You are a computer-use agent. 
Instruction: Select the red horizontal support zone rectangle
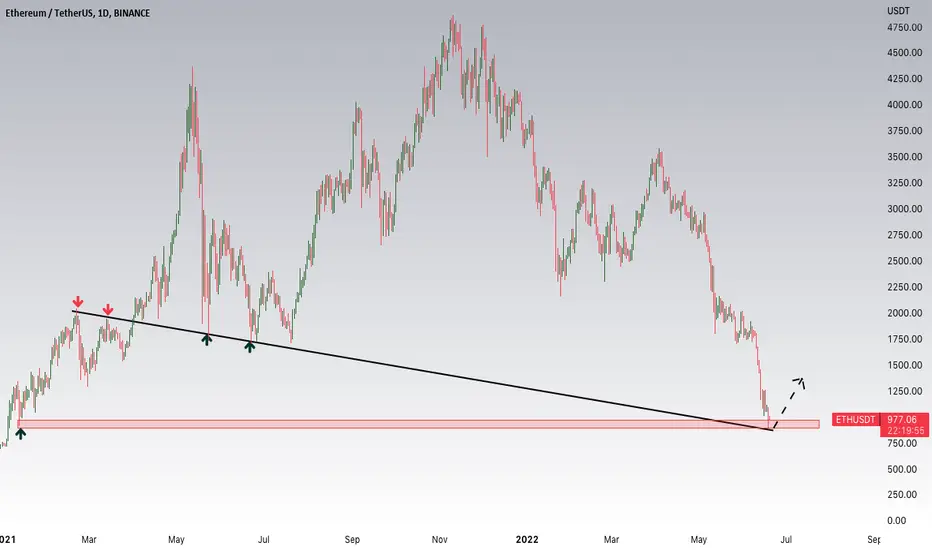click(x=418, y=424)
